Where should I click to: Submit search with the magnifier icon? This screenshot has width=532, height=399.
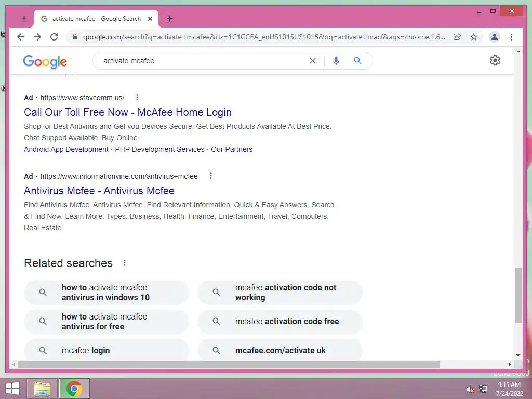pyautogui.click(x=357, y=61)
